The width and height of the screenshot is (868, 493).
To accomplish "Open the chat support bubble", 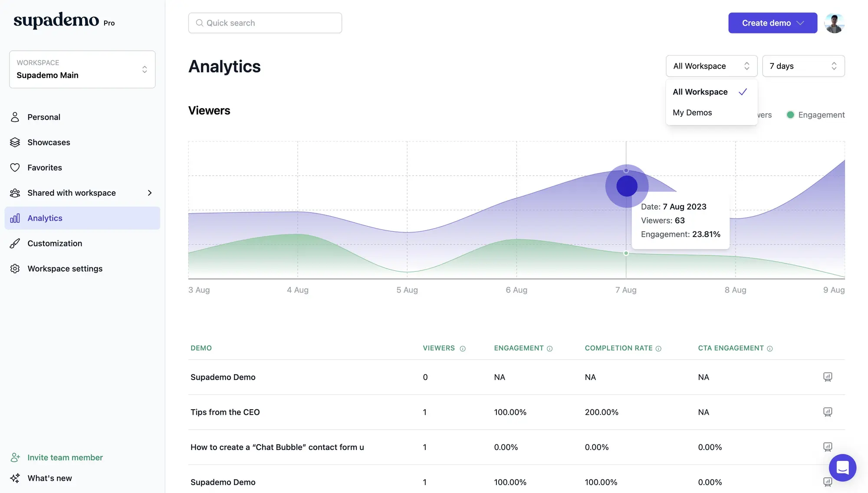I will (842, 467).
